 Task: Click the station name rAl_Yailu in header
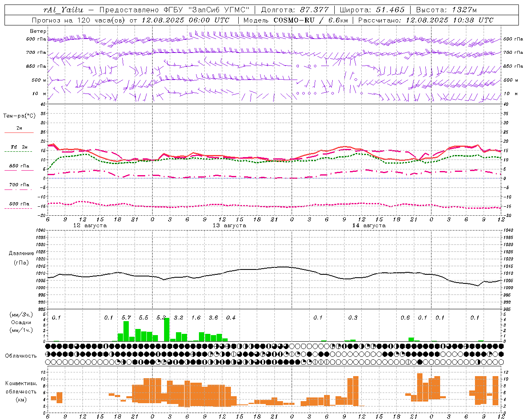64,10
